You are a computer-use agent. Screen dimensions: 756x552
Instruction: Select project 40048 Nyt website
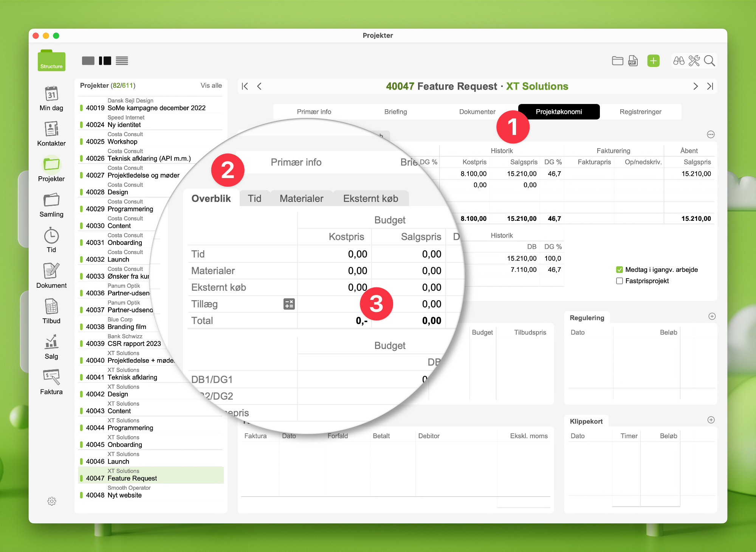(x=125, y=495)
